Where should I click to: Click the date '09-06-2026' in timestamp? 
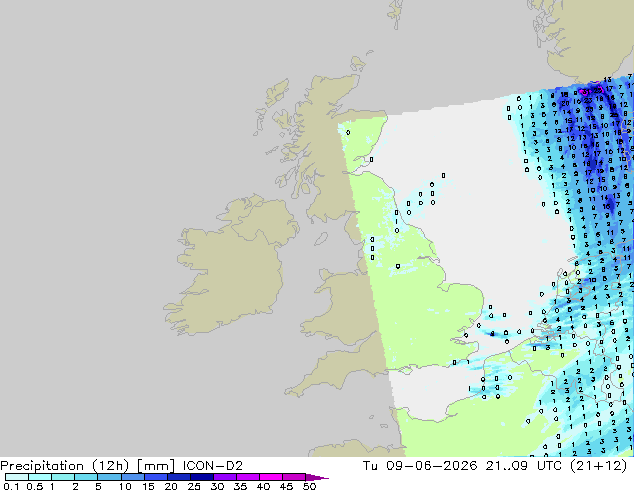click(431, 466)
